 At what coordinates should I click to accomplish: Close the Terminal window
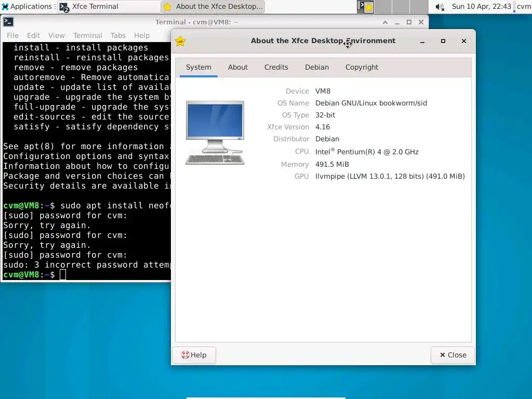point(421,22)
